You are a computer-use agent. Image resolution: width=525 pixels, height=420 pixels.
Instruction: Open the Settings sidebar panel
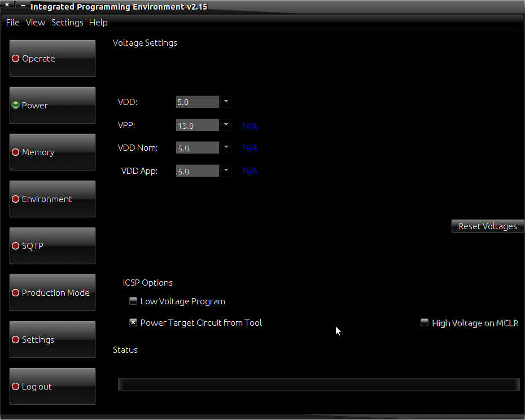point(53,340)
